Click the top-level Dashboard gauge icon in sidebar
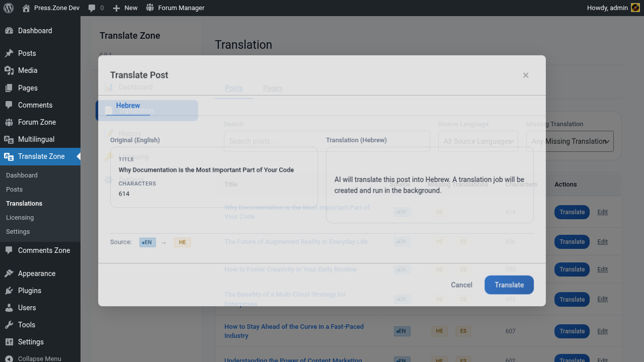The image size is (644, 362). point(9,31)
